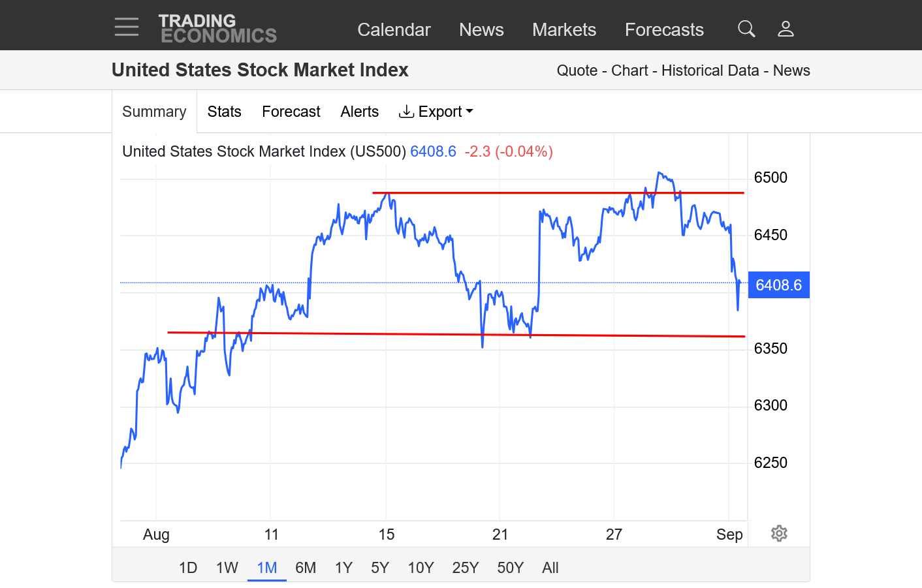This screenshot has height=588, width=922.
Task: Click the 6408.6 current price label
Action: tap(778, 285)
